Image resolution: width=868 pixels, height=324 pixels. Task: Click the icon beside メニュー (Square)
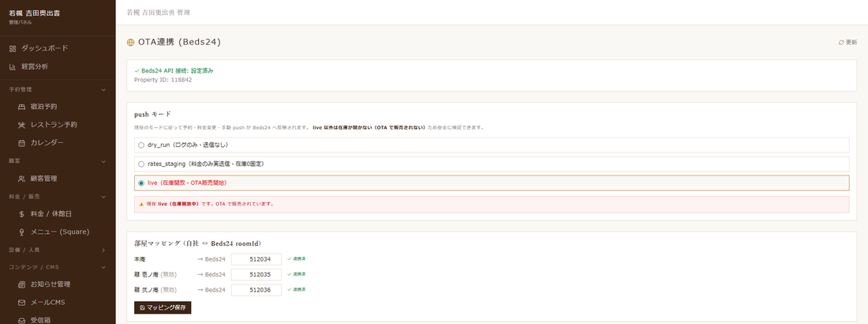[x=21, y=232]
